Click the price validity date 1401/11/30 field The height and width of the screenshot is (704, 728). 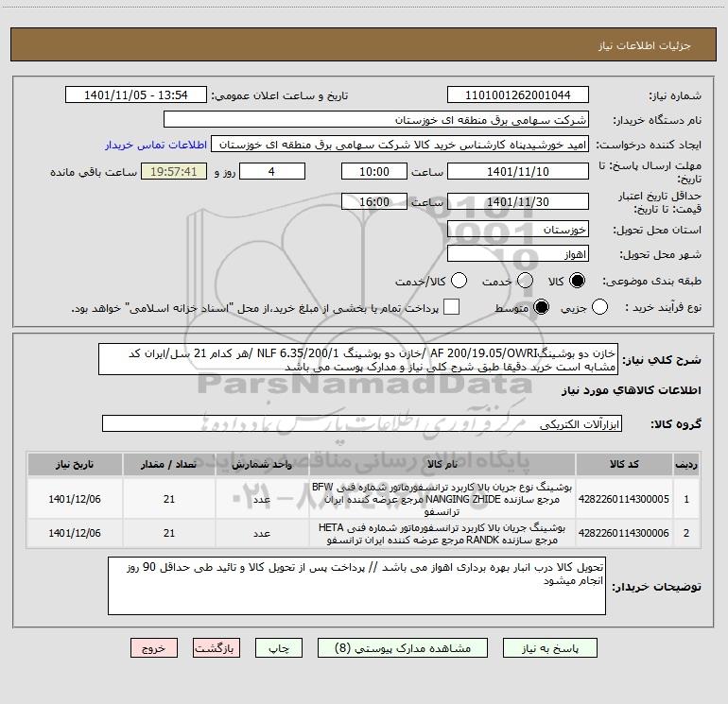click(517, 202)
